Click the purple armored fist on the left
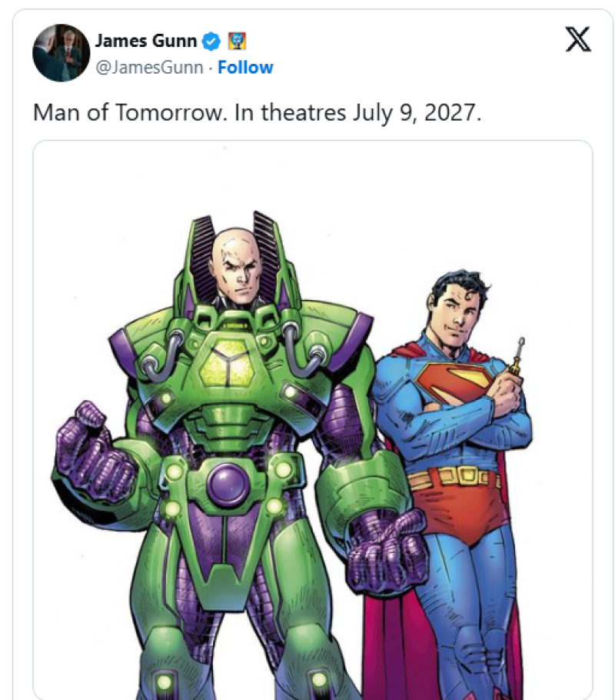The height and width of the screenshot is (700, 615). click(90, 448)
